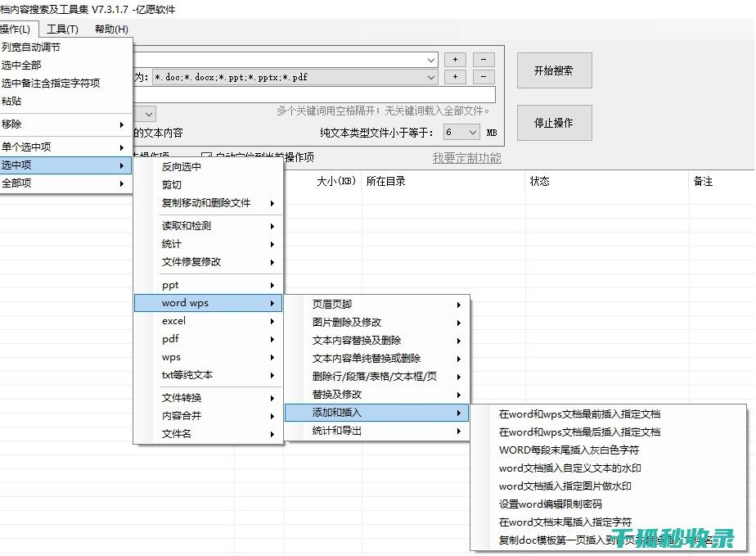The height and width of the screenshot is (556, 756).
Task: Choose 反向选中 in submenu
Action: coord(209,167)
